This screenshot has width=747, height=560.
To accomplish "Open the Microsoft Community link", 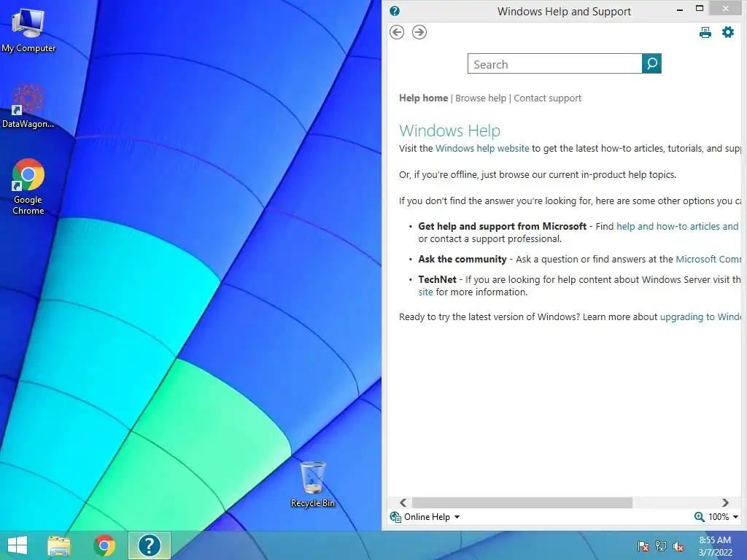I will [x=708, y=259].
